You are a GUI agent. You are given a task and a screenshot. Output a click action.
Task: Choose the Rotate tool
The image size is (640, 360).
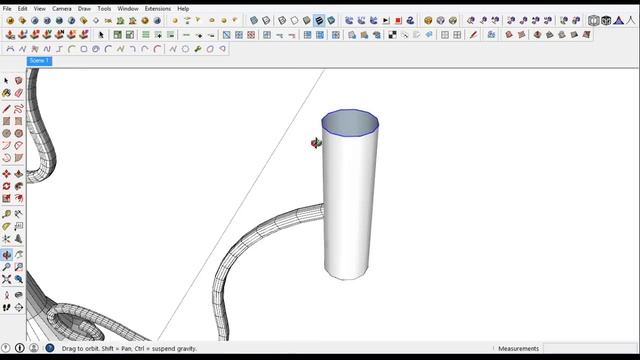click(6, 186)
